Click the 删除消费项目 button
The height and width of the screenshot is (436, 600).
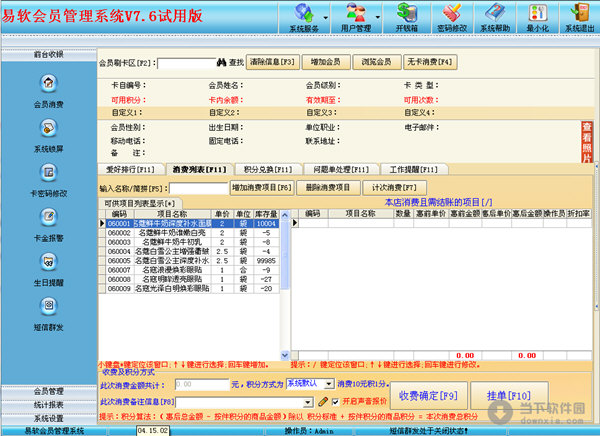click(x=328, y=188)
